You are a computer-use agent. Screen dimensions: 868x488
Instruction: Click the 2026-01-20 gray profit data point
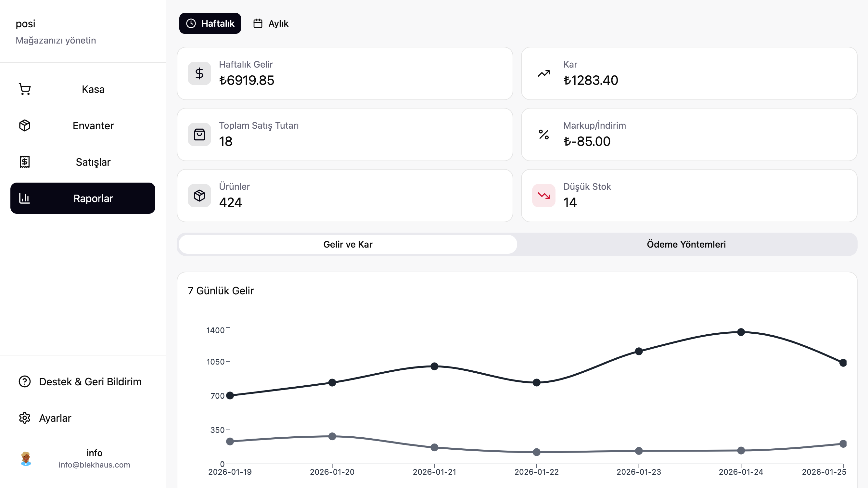click(x=332, y=436)
